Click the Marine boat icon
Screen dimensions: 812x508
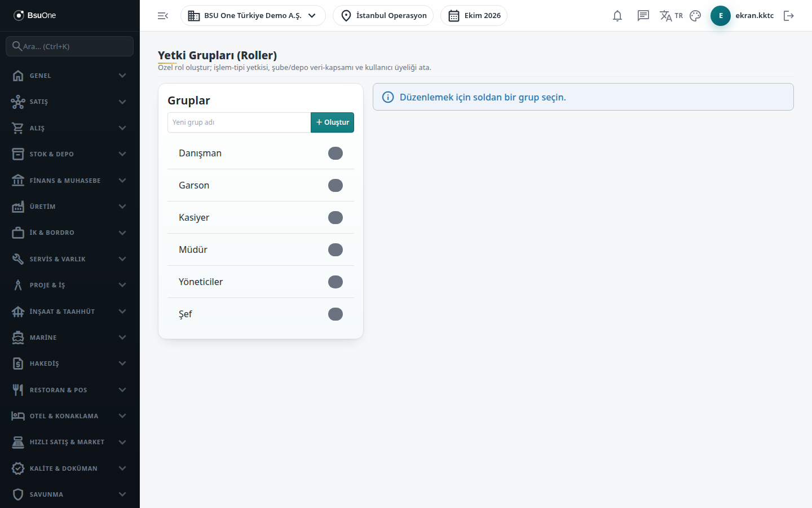point(18,338)
